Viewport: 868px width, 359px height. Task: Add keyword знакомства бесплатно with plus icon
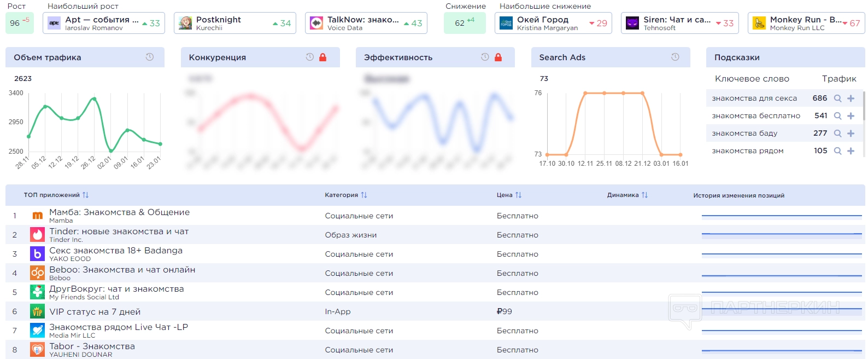851,116
